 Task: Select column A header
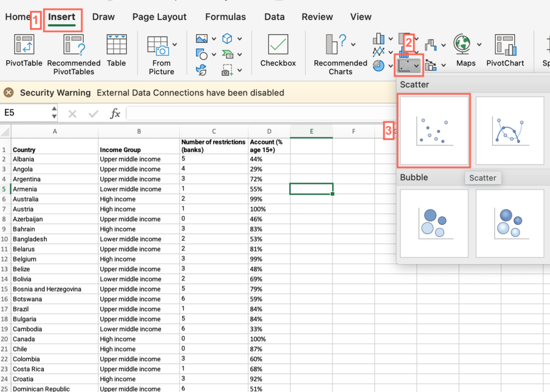pyautogui.click(x=55, y=132)
